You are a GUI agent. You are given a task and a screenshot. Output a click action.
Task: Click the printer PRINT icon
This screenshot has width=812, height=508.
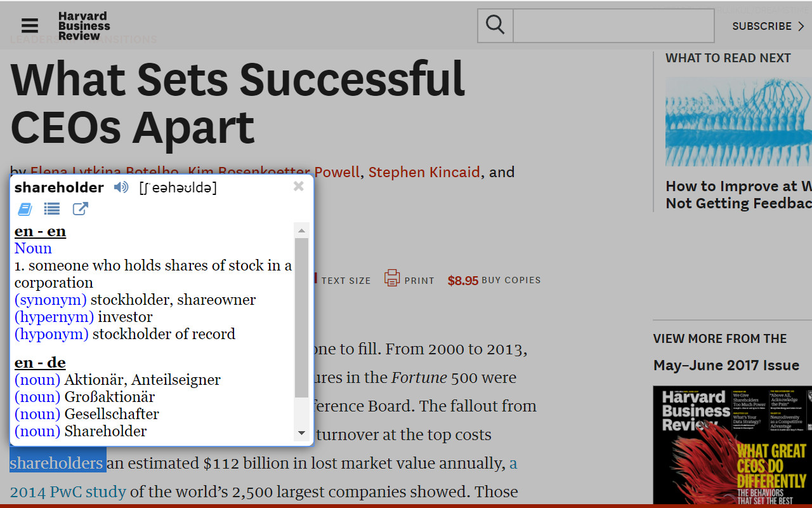coord(392,278)
